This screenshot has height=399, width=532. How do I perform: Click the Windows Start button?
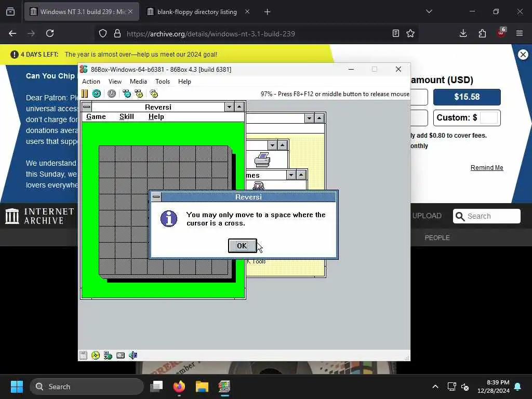tap(17, 387)
